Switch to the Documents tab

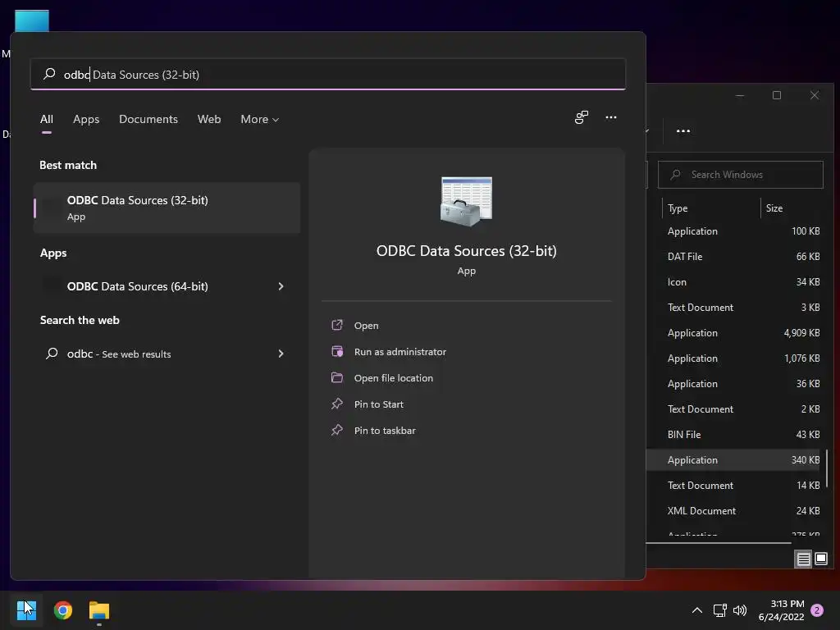click(148, 119)
